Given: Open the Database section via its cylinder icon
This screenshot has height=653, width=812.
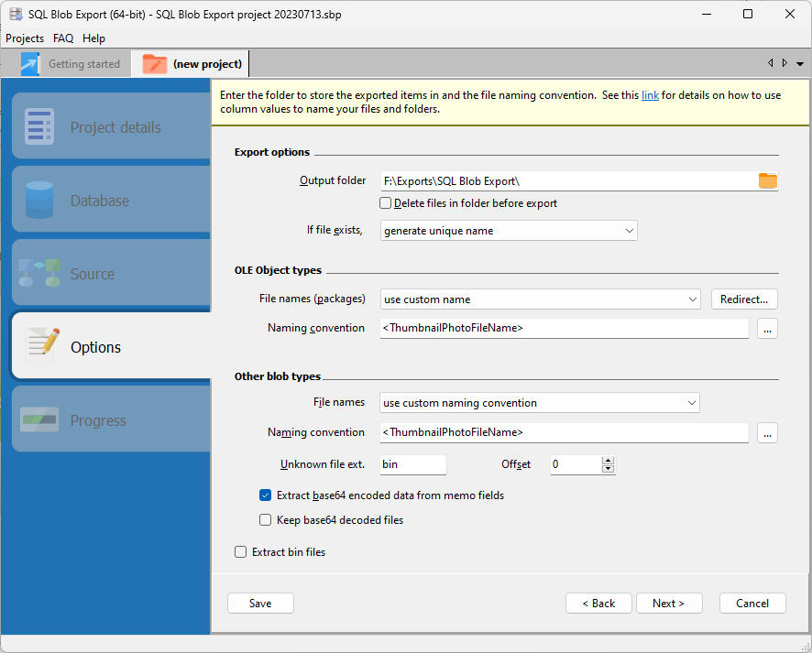Looking at the screenshot, I should coord(38,199).
